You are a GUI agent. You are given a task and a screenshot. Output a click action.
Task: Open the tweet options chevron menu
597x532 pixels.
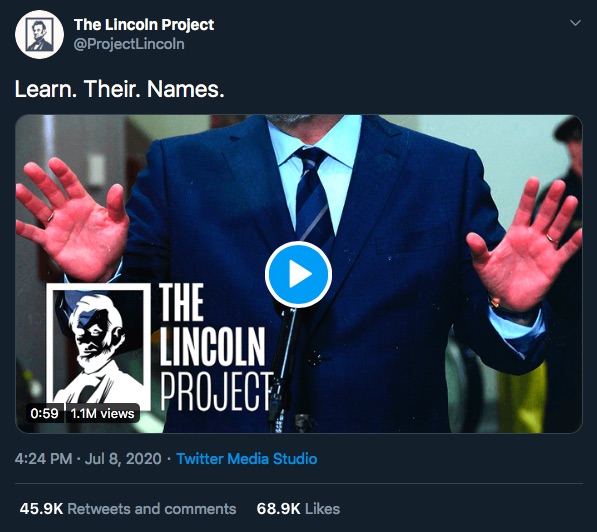575,23
